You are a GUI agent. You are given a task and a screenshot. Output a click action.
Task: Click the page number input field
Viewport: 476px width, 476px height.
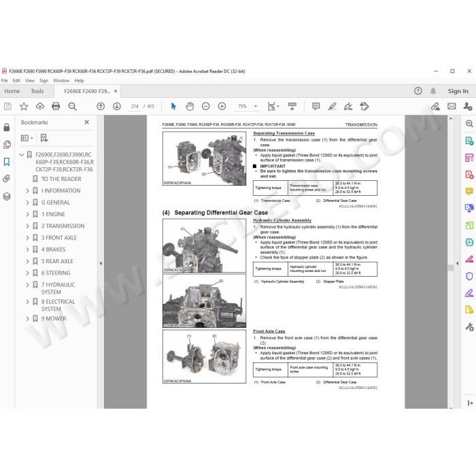pos(135,106)
